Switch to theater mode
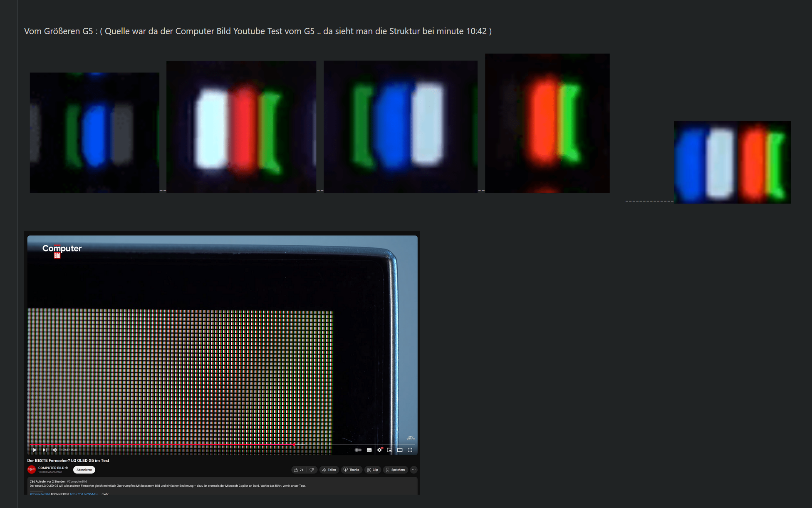 pyautogui.click(x=400, y=450)
